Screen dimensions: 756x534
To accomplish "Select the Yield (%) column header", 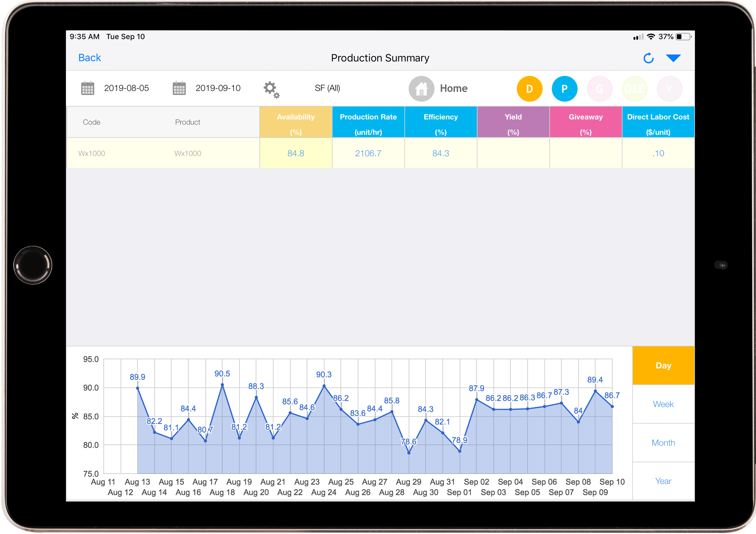I will click(513, 122).
